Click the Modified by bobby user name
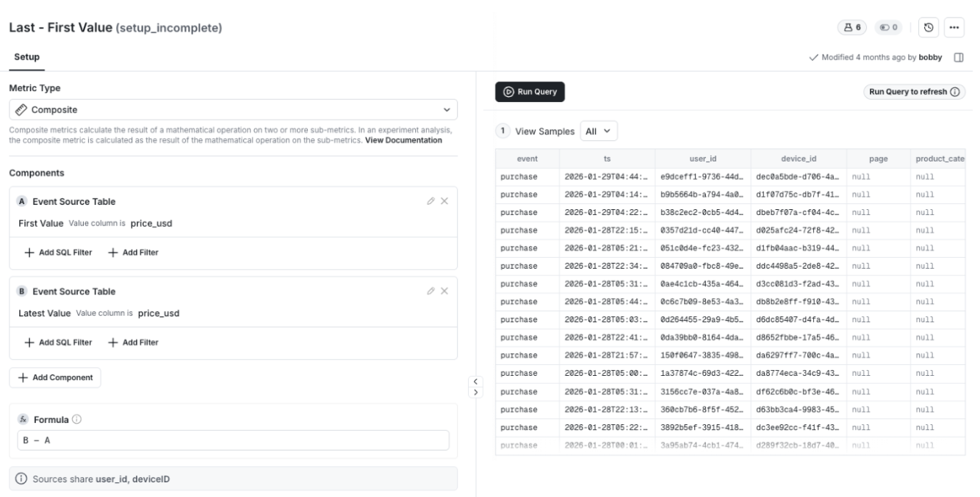The height and width of the screenshot is (497, 980). click(930, 57)
